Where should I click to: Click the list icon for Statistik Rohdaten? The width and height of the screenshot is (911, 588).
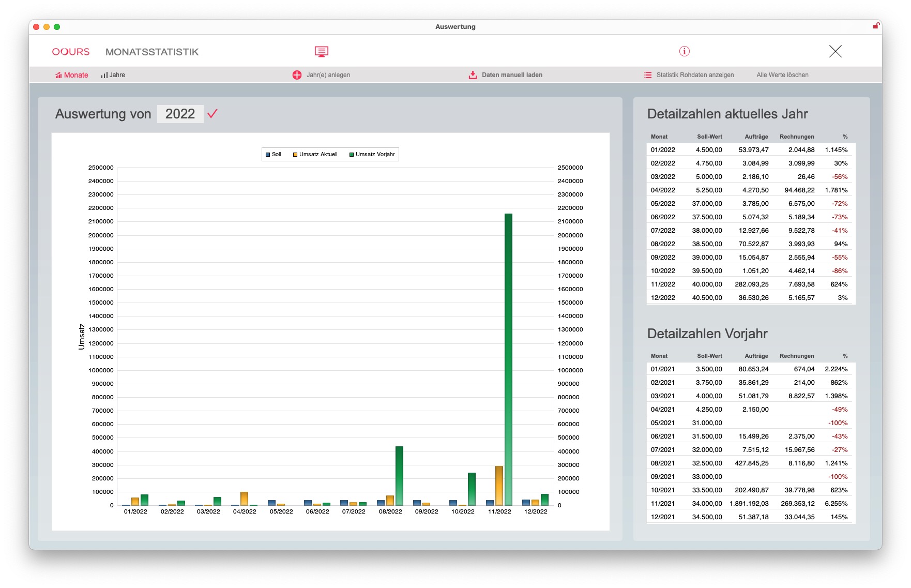[648, 75]
